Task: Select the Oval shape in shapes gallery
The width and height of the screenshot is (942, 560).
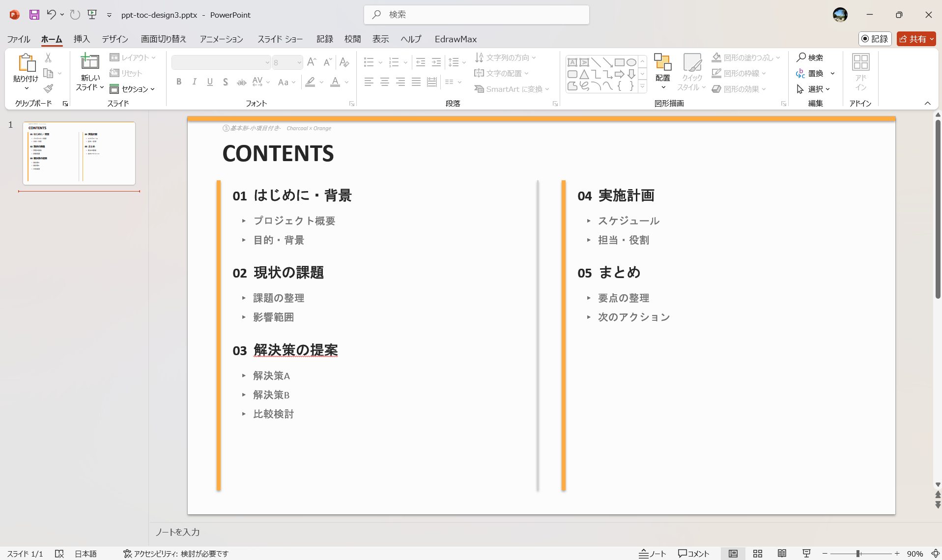Action: pos(631,62)
